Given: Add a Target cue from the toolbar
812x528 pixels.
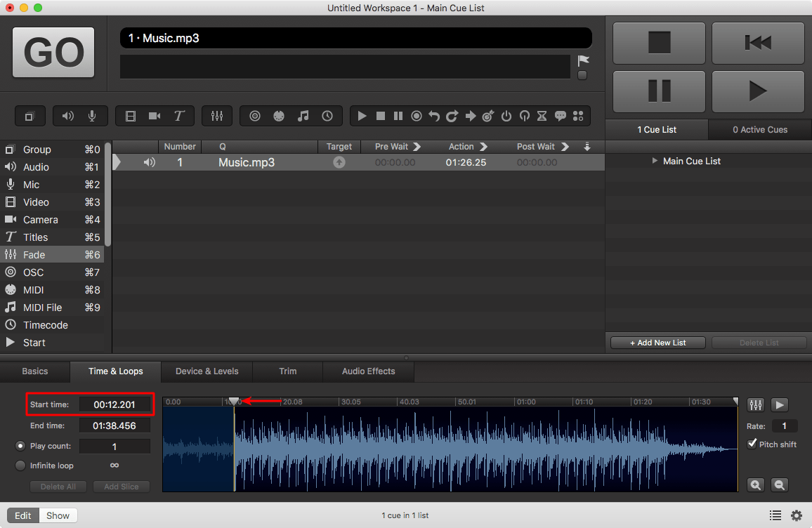Looking at the screenshot, I should [488, 116].
